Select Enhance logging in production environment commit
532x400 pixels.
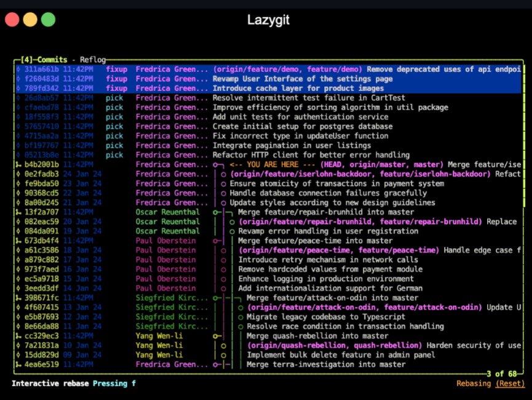pyautogui.click(x=268, y=278)
